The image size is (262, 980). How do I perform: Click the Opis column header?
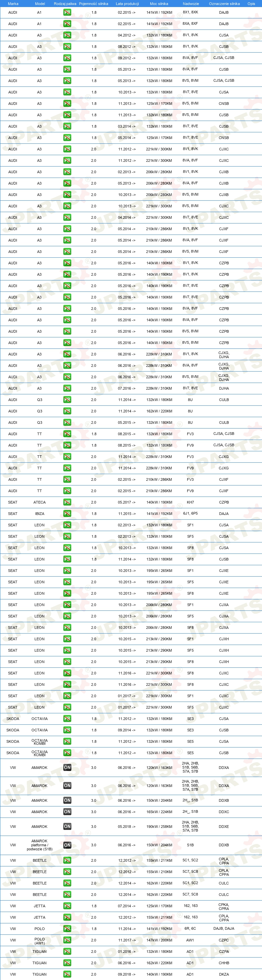click(251, 4)
